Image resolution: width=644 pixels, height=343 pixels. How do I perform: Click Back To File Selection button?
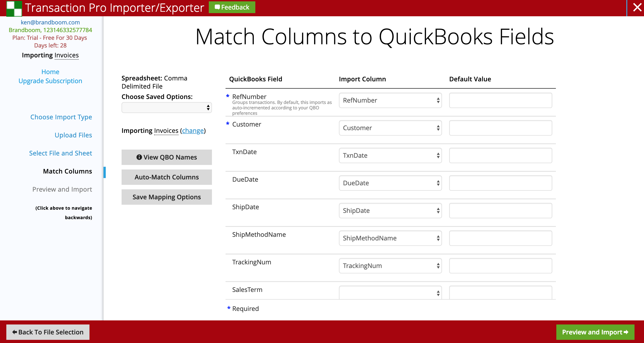coord(48,332)
